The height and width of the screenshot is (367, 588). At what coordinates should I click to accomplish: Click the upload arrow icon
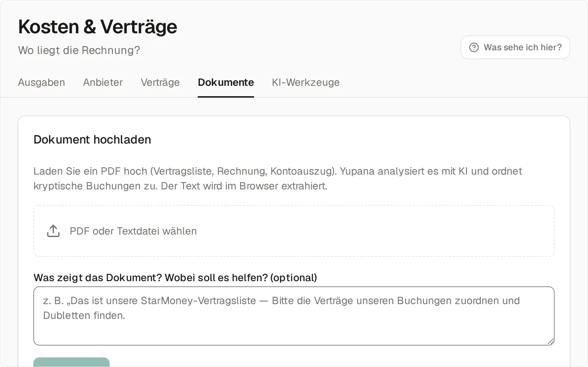click(x=53, y=231)
